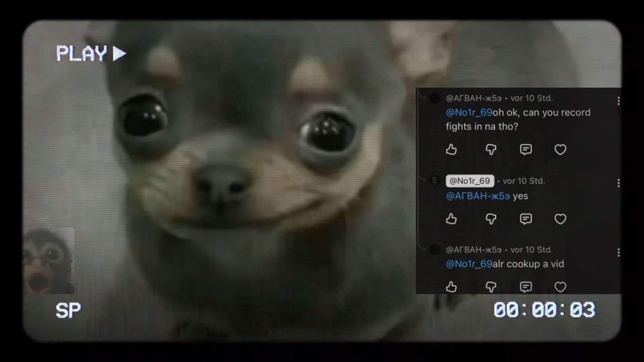Like the "yes" reply comment

451,219
